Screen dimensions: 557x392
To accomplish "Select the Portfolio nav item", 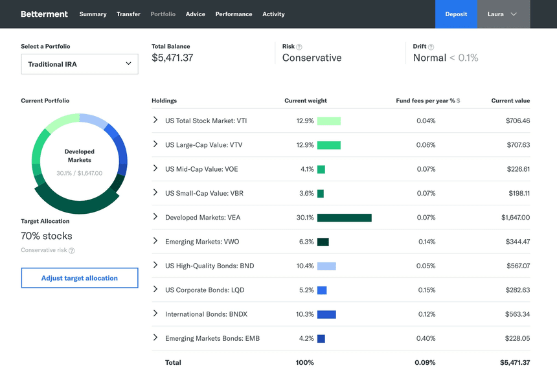I will pos(163,14).
